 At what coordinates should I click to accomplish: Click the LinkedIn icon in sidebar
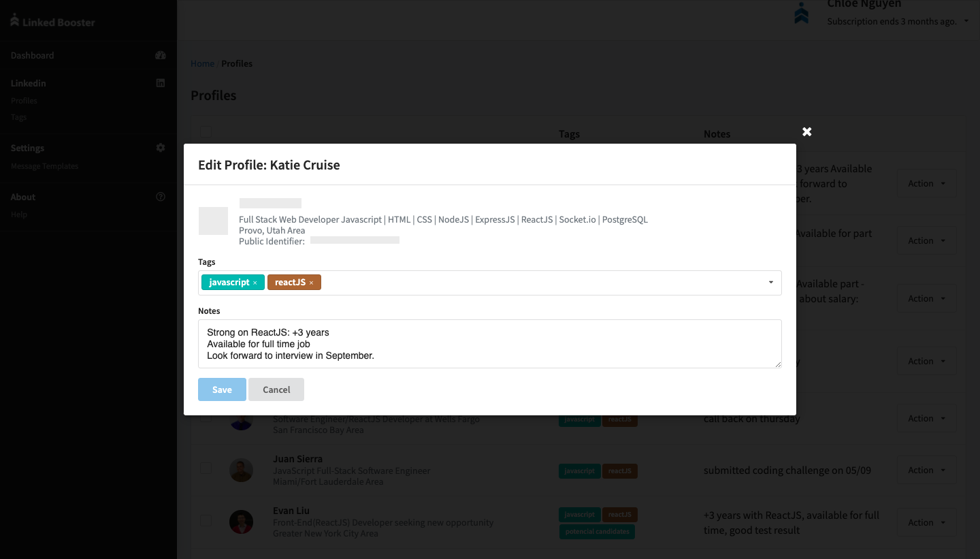click(x=161, y=83)
